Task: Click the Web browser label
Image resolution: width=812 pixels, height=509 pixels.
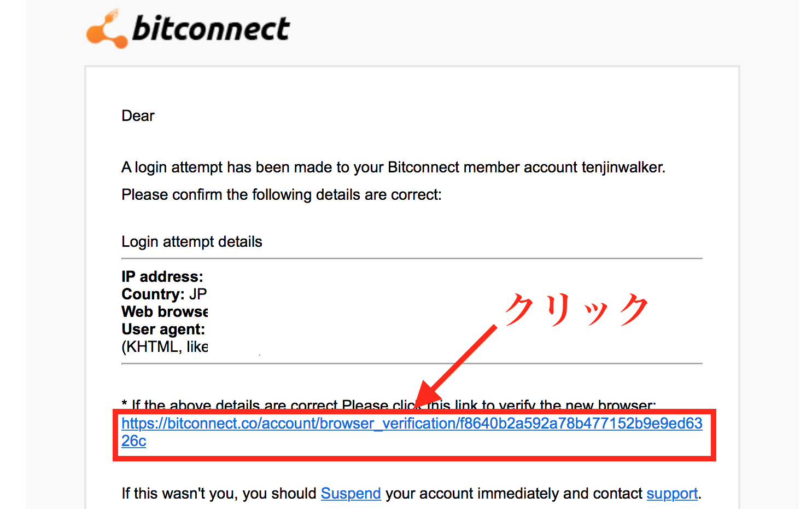Action: [165, 311]
